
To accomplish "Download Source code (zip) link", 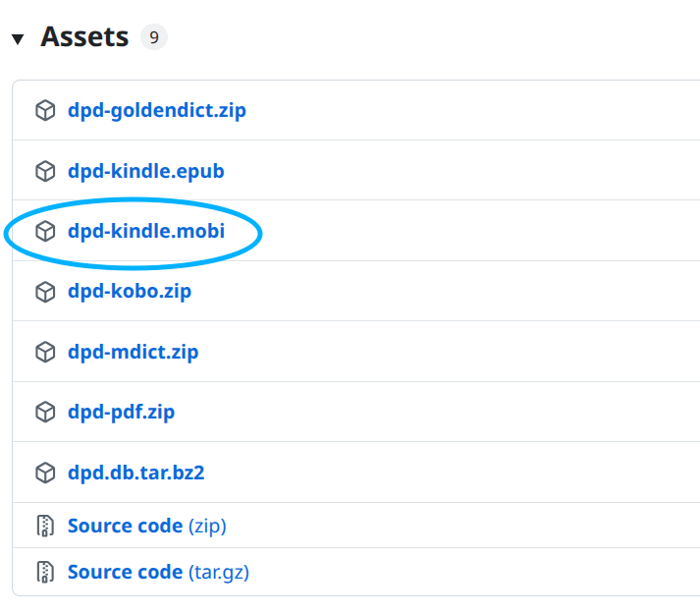I will [146, 527].
